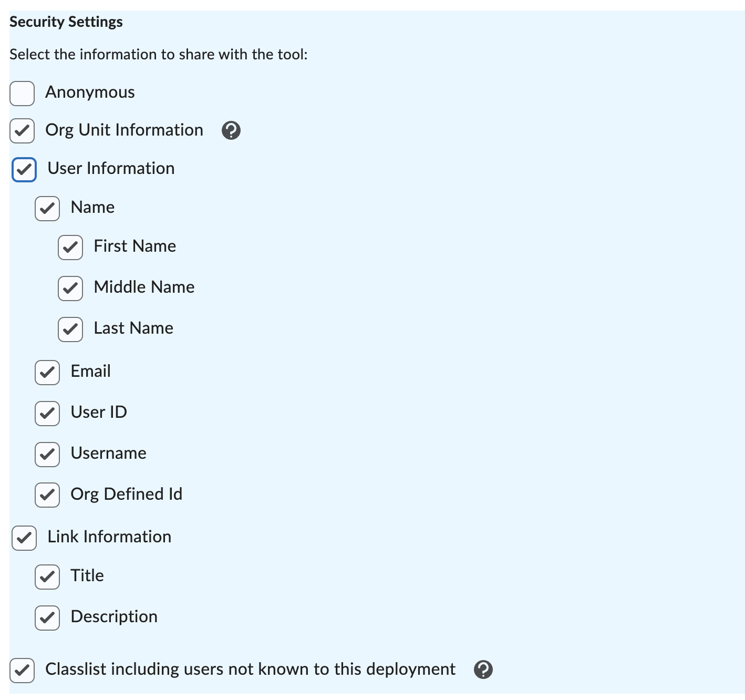Toggle the Link Information checkbox
This screenshot has height=700, width=745.
point(24,538)
